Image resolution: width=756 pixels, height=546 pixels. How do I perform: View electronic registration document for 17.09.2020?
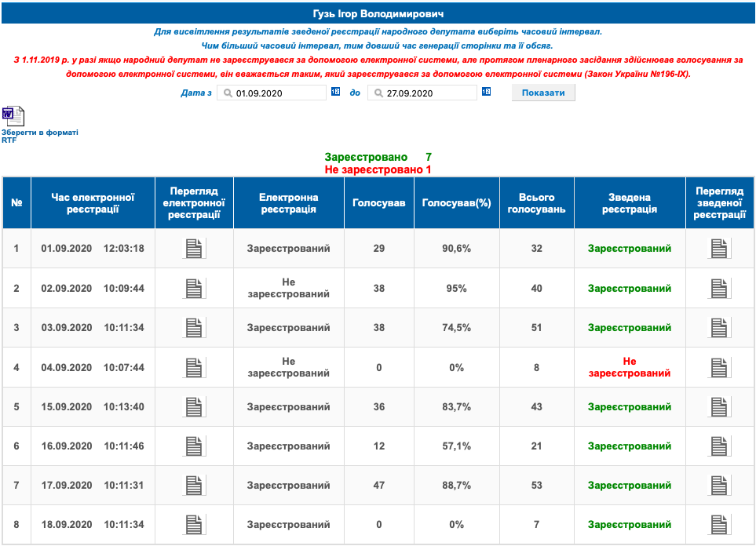click(195, 486)
